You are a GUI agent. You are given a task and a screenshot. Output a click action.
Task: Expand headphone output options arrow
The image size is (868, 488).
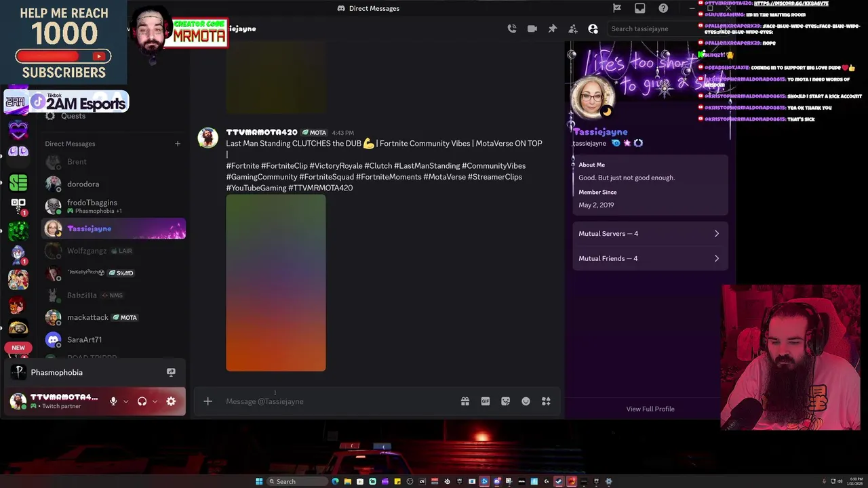[x=155, y=401]
